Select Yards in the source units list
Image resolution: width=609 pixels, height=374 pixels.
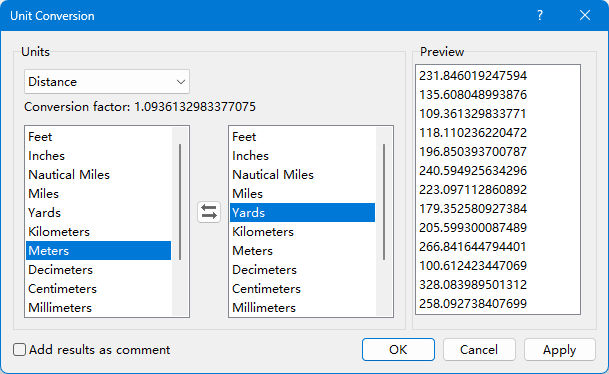click(x=99, y=213)
